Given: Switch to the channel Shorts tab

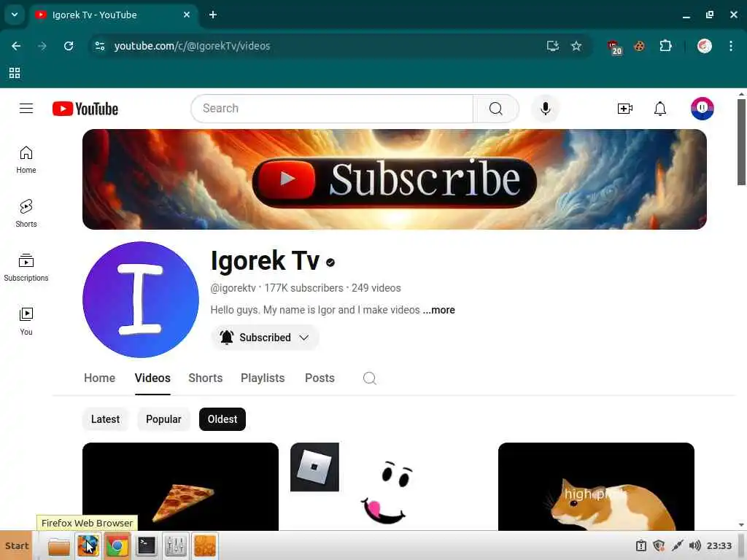Looking at the screenshot, I should (x=205, y=378).
